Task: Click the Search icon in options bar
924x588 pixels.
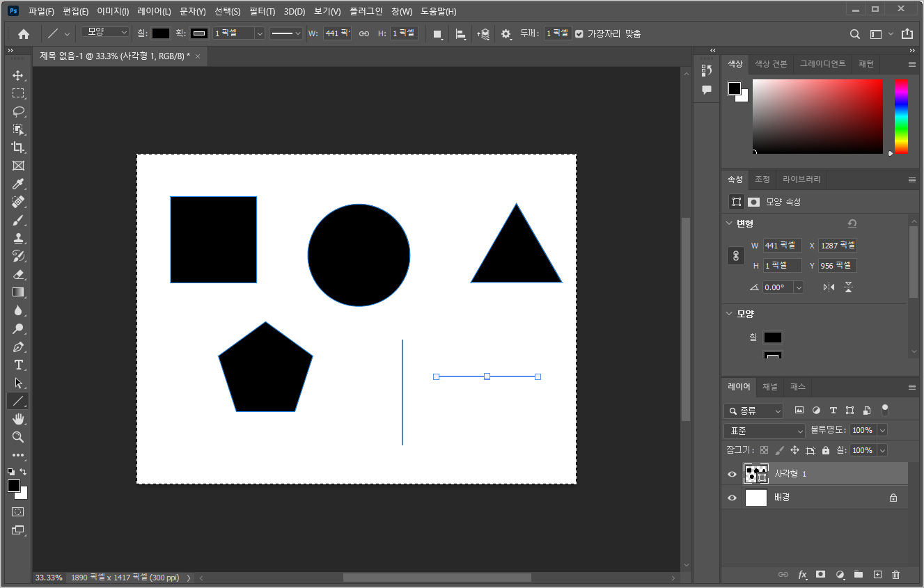Action: pyautogui.click(x=855, y=33)
